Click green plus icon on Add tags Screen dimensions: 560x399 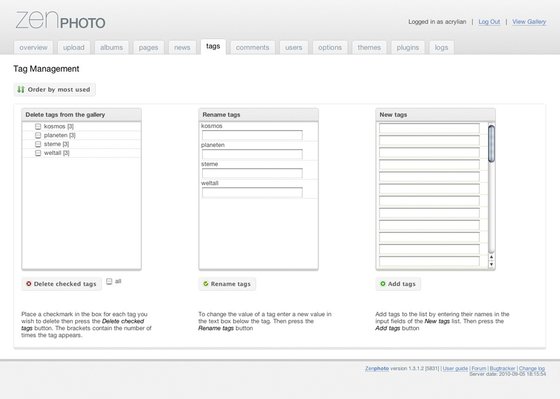(x=382, y=284)
